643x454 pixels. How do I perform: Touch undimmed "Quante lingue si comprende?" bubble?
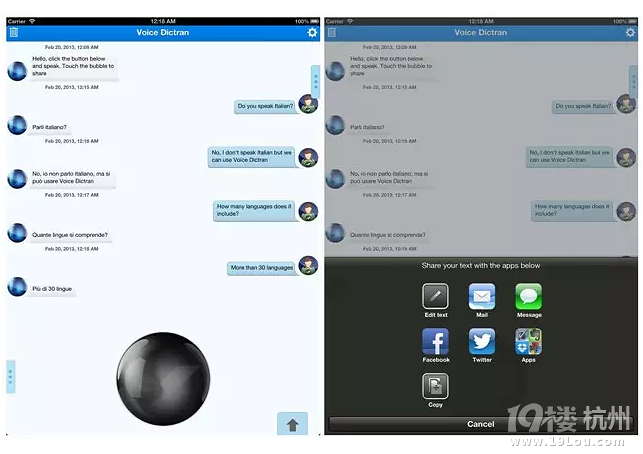point(70,235)
